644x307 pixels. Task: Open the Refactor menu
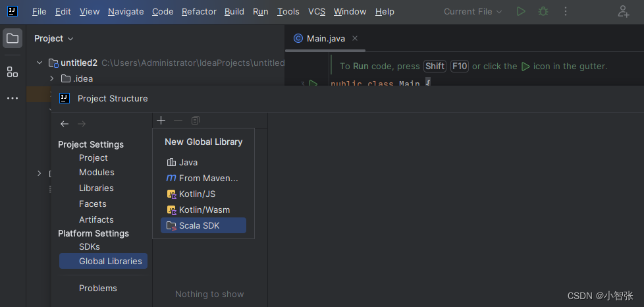200,11
